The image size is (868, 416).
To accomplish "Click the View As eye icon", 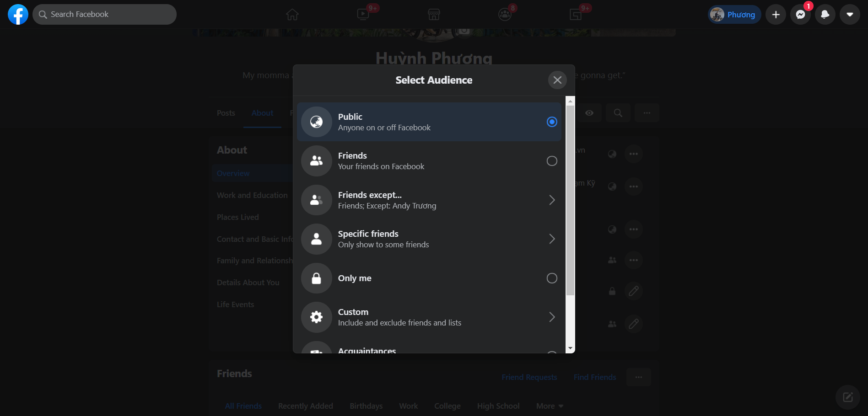I will pos(589,113).
